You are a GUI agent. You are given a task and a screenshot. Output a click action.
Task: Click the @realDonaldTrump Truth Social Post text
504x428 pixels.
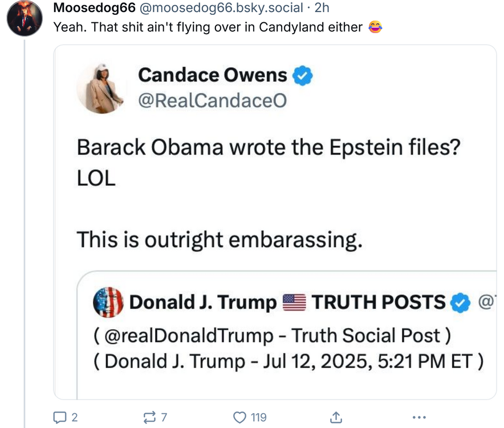coord(273,335)
